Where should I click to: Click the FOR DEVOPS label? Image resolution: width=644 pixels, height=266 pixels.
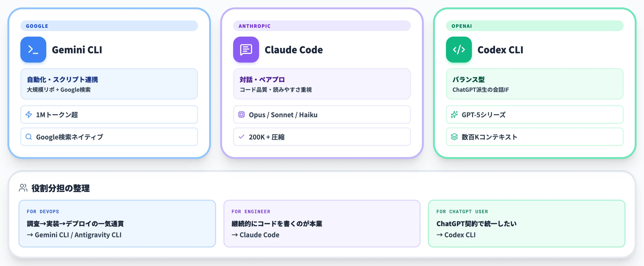43,212
